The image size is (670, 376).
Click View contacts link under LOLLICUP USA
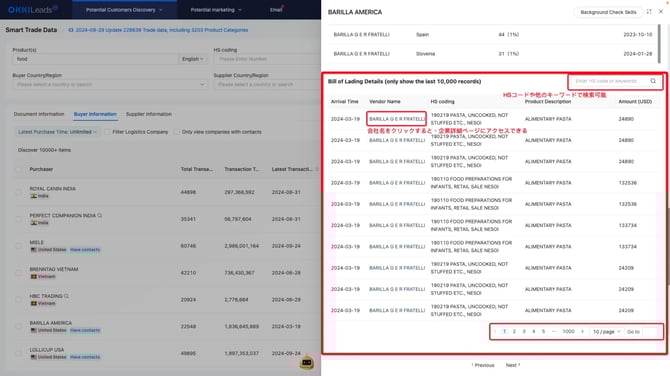[x=85, y=357]
